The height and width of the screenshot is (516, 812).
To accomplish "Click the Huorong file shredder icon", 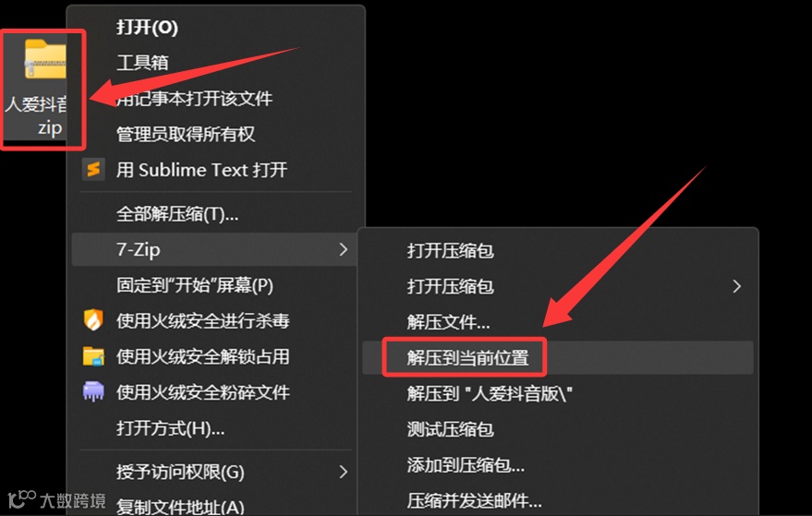I will [x=93, y=391].
